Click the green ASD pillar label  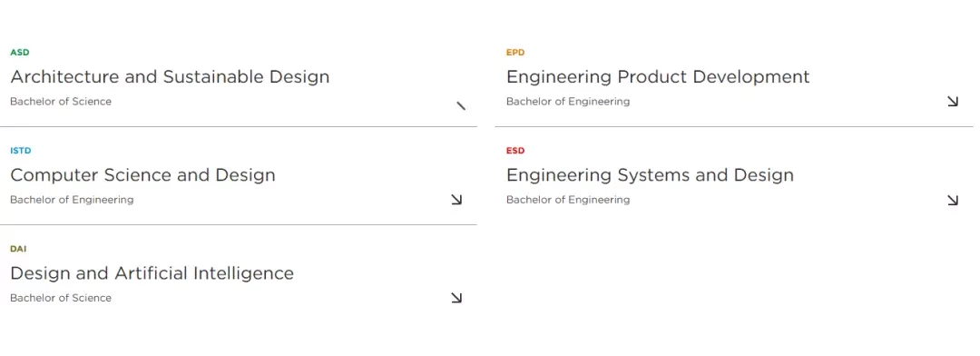pyautogui.click(x=20, y=53)
